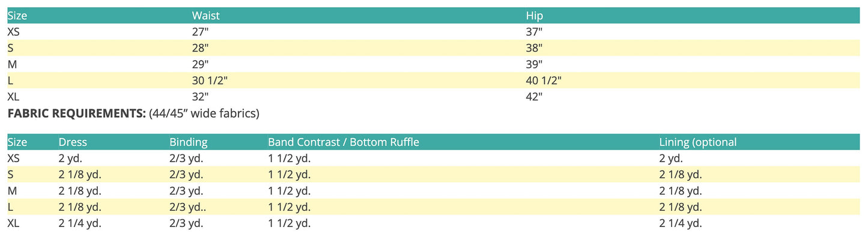The height and width of the screenshot is (242, 868).
Task: Click the 27" waist value for XS
Action: 200,32
